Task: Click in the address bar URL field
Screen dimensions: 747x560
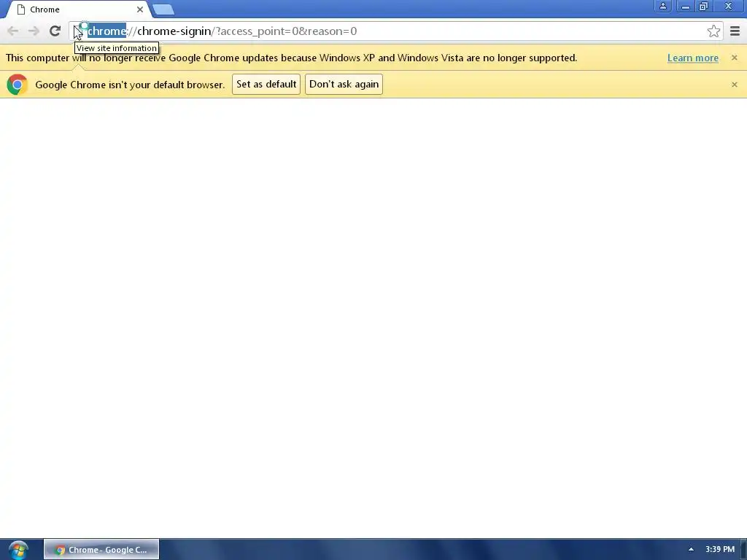Action: click(x=395, y=31)
